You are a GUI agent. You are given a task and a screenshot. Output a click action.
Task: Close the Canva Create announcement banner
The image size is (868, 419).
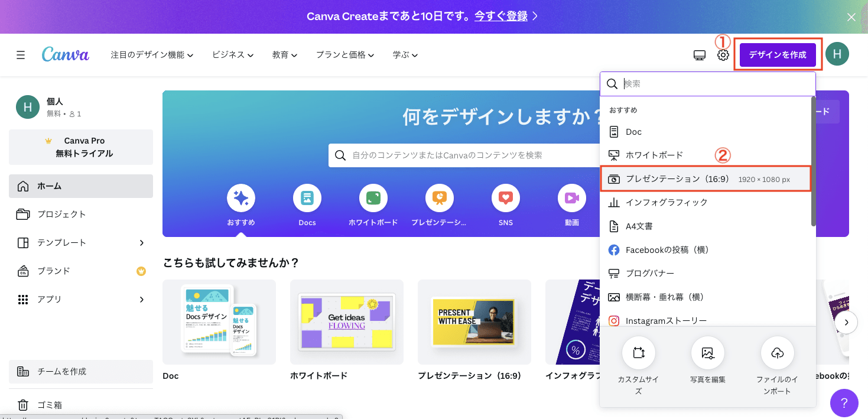[x=851, y=17]
